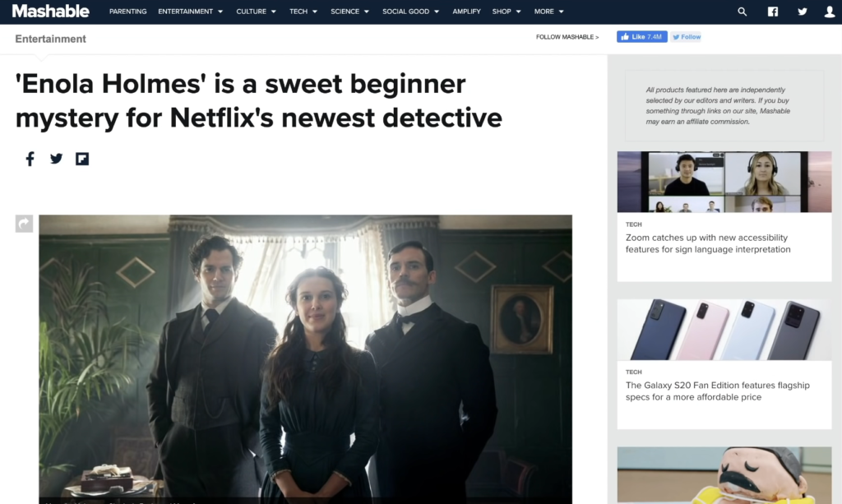Share article on Facebook below headline

(30, 159)
